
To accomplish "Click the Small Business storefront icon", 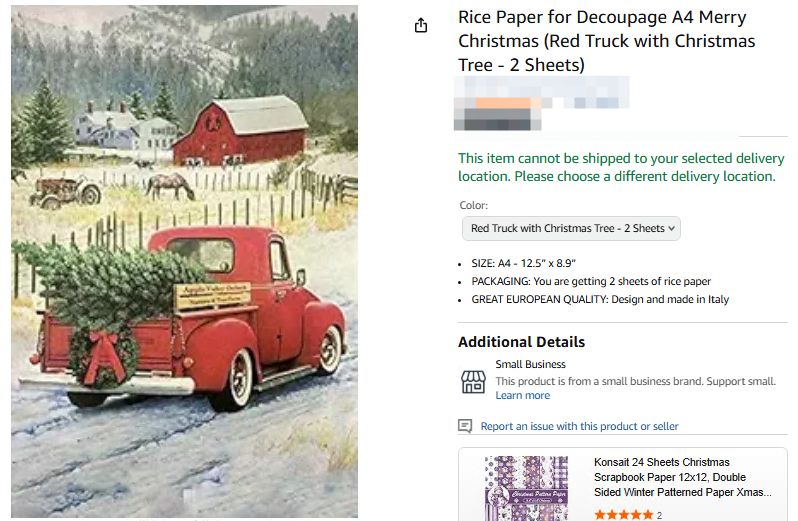I will coord(473,381).
